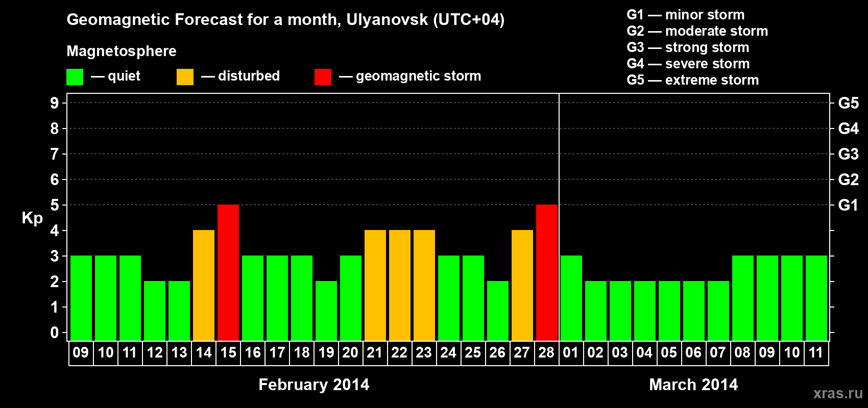The width and height of the screenshot is (868, 408).
Task: Click the 17 date label
Action: click(x=277, y=353)
